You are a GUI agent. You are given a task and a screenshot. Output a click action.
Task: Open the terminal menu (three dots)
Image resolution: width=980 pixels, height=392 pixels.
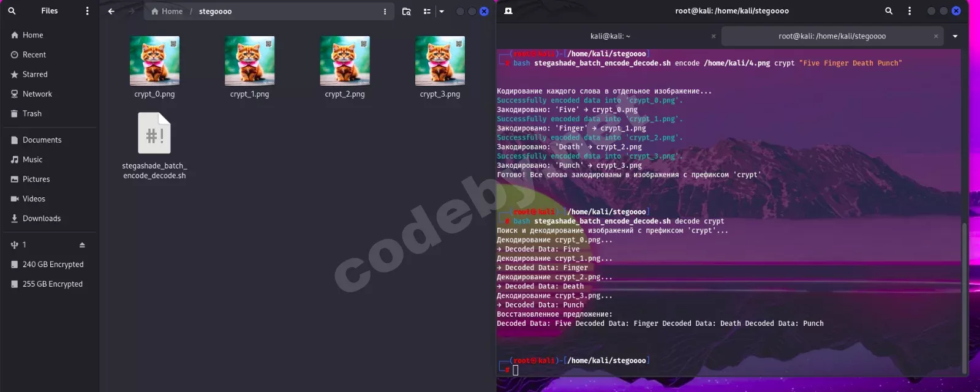[x=910, y=11]
